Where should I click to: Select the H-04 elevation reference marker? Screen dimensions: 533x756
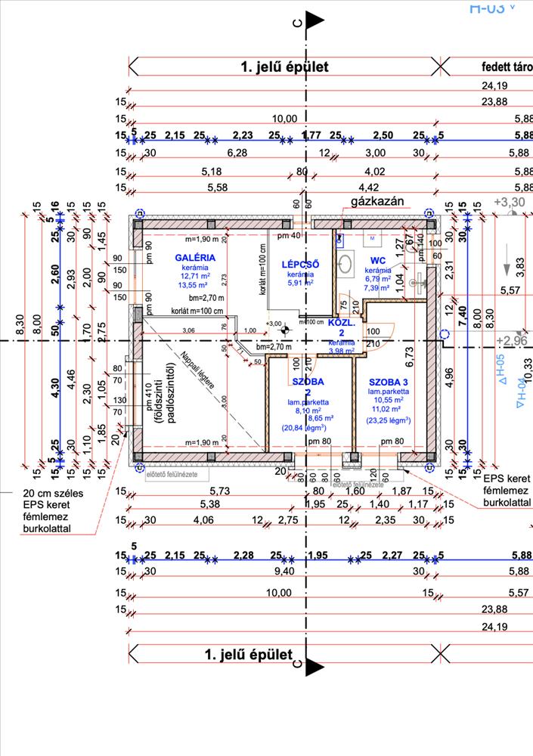519,392
